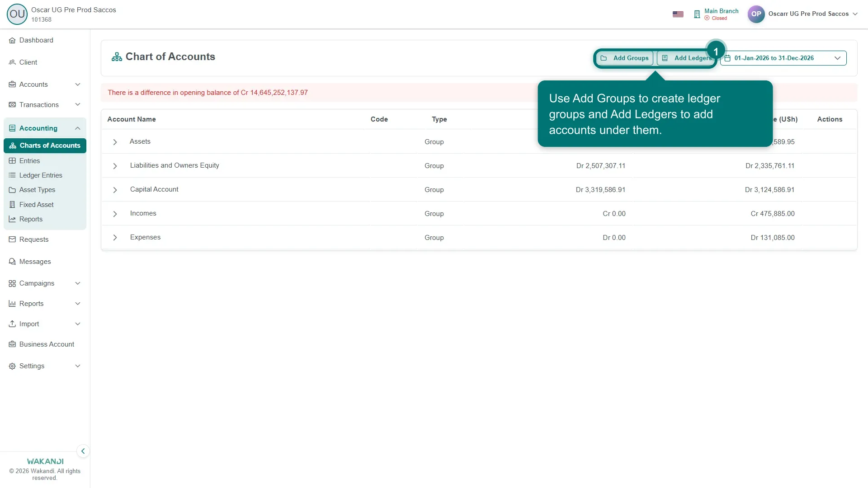Open the Client menu item
This screenshot has width=868, height=488.
(45, 62)
